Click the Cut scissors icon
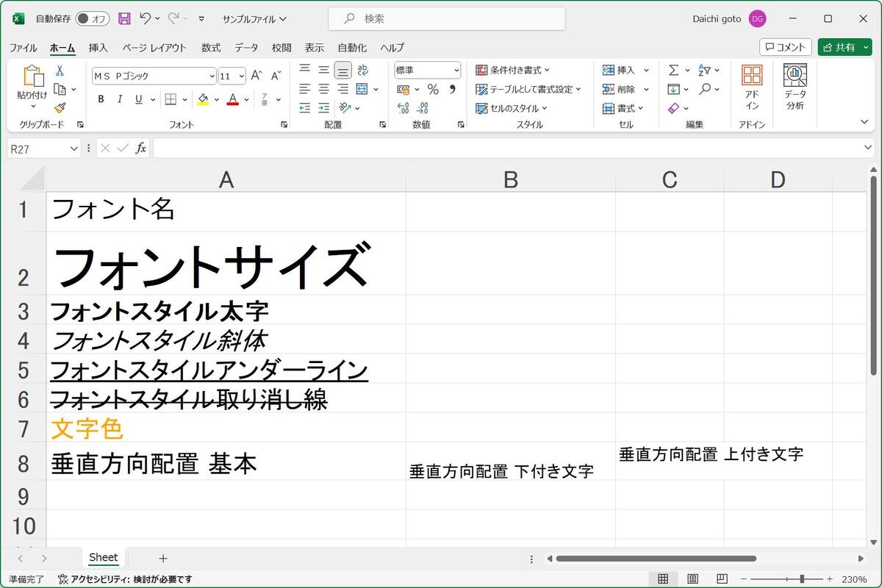Screen dimensions: 882x588 click(x=60, y=71)
